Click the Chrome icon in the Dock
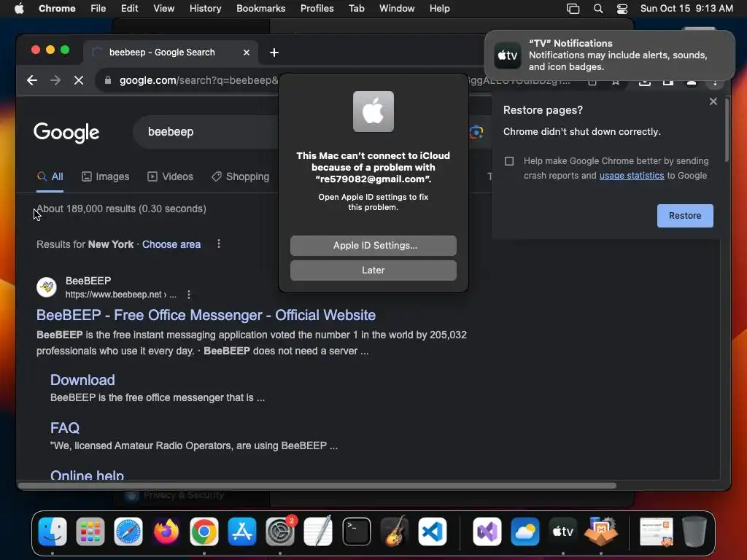 204,532
